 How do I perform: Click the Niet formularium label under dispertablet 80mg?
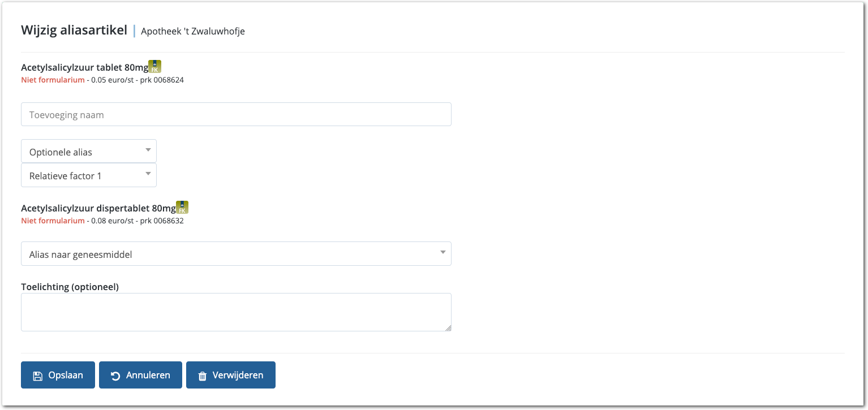[x=53, y=221]
